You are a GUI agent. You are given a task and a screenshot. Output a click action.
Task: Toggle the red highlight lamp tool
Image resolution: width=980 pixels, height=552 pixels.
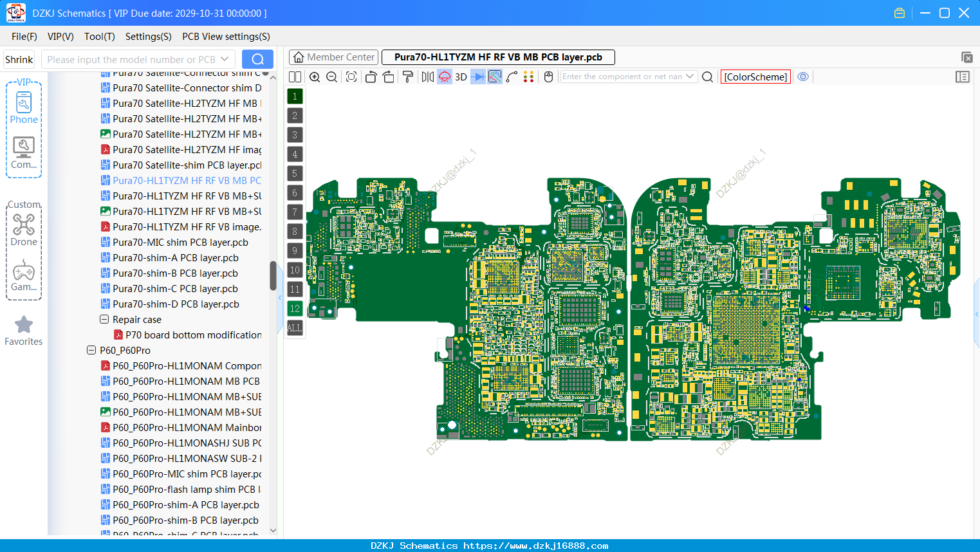click(x=445, y=77)
